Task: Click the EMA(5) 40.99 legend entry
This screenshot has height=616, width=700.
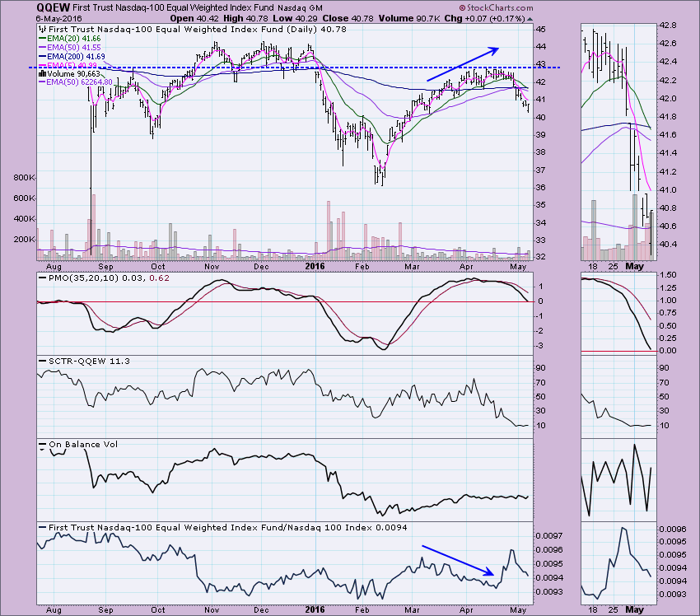Action: (x=72, y=65)
